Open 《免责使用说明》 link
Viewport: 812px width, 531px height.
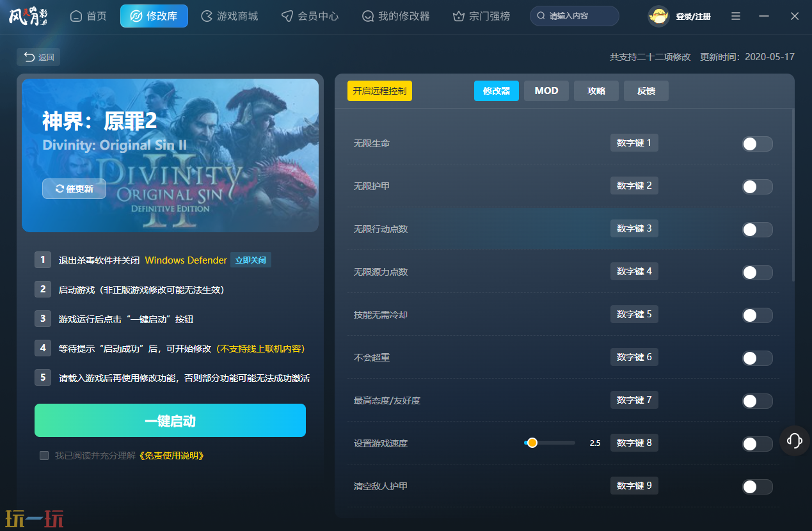click(171, 456)
